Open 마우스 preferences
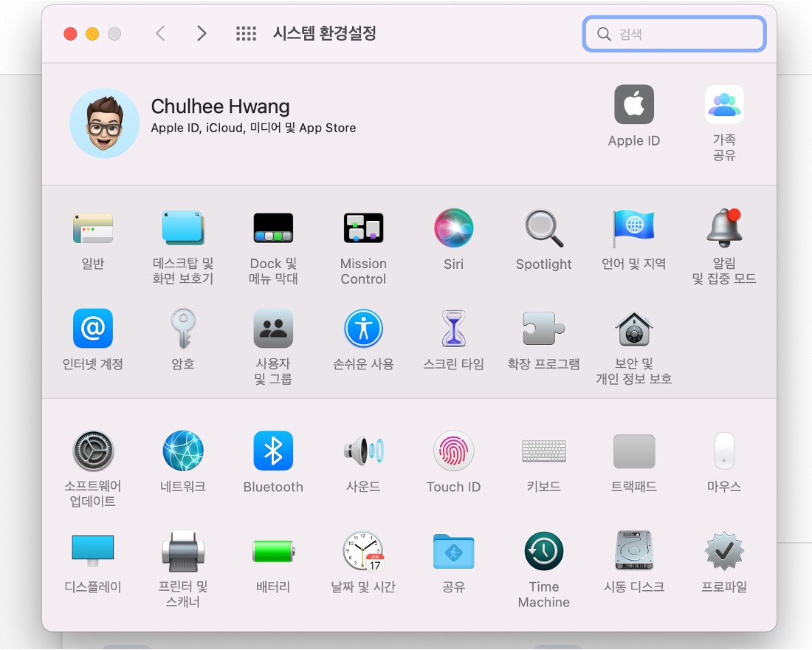Image resolution: width=812 pixels, height=650 pixels. coord(724,451)
